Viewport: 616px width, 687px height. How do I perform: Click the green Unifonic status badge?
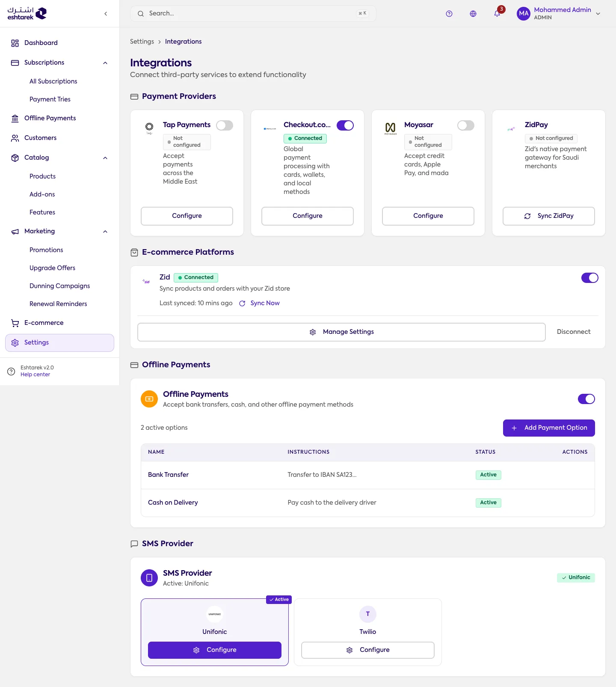point(576,578)
